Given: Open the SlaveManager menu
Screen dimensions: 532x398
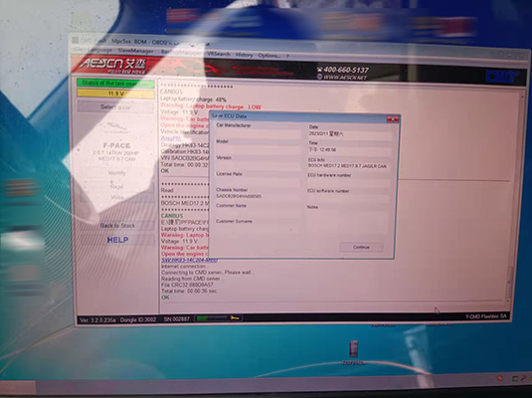Looking at the screenshot, I should [x=135, y=51].
